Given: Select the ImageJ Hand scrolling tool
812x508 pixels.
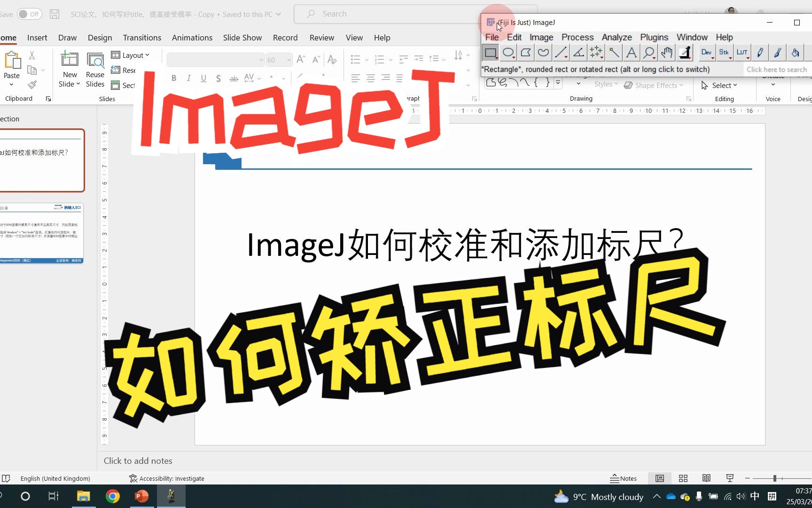Looking at the screenshot, I should [667, 53].
